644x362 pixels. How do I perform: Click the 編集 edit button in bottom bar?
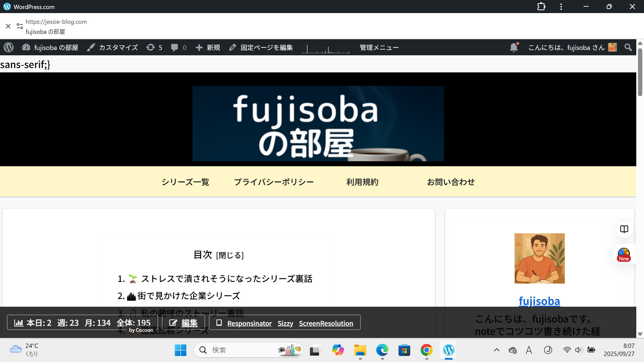(183, 323)
